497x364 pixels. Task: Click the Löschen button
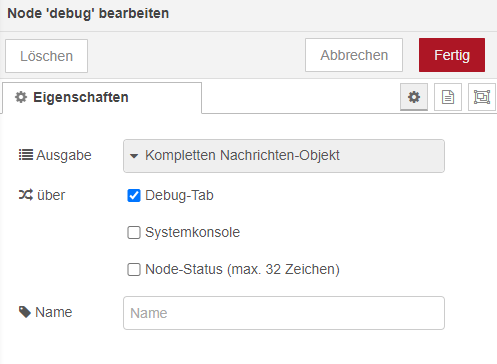point(46,56)
